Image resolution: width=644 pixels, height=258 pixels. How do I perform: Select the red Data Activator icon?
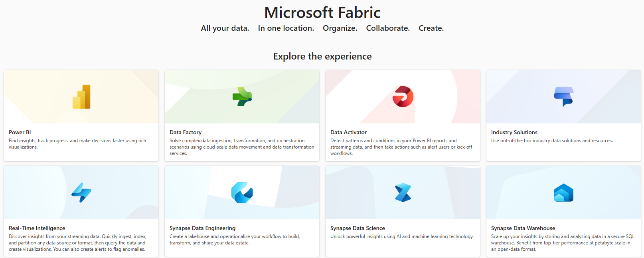click(403, 97)
